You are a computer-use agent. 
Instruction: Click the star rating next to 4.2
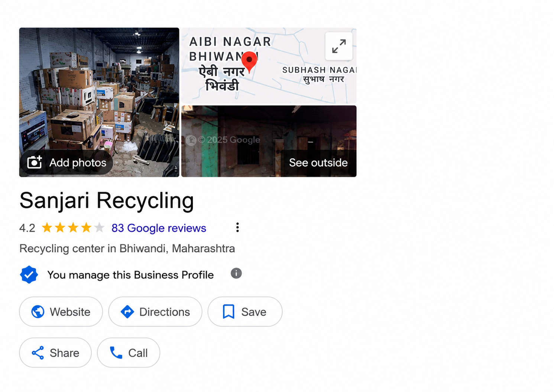(73, 227)
